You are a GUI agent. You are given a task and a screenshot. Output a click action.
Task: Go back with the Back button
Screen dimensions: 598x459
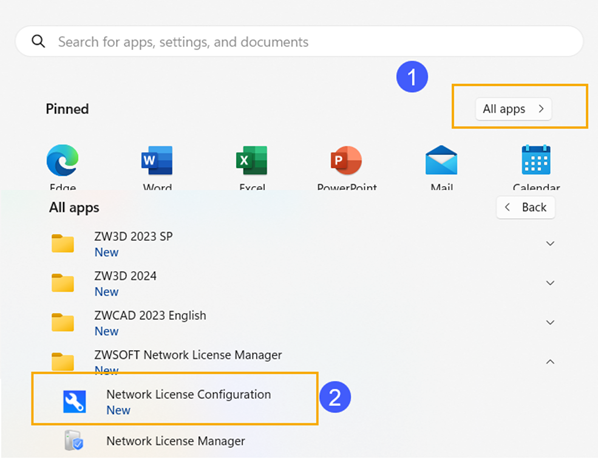526,207
